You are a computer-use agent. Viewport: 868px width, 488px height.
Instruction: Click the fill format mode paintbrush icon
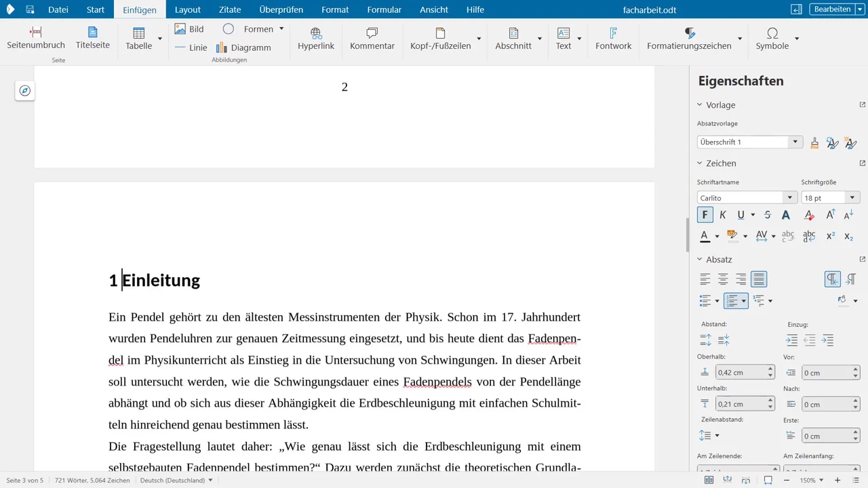[814, 142]
